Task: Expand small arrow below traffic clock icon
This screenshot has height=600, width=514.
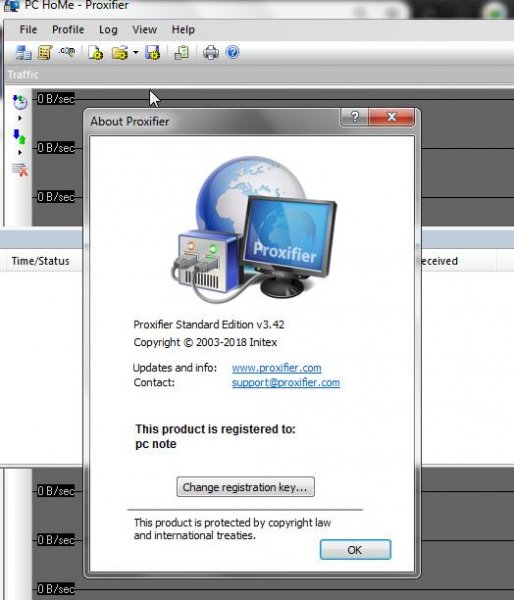Action: click(20, 118)
